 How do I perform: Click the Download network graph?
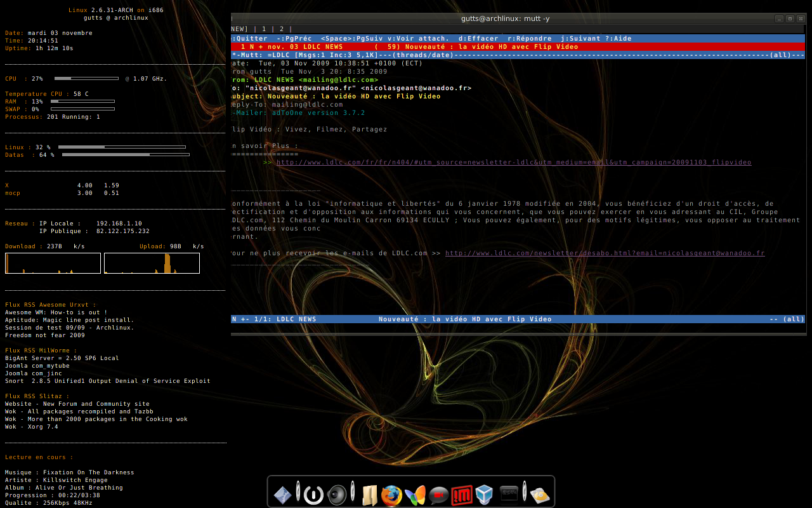53,264
